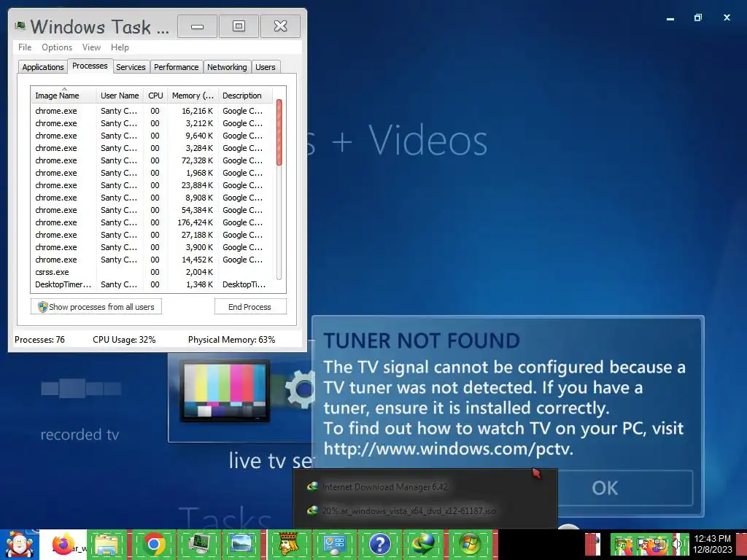Viewport: 747px width, 560px height.
Task: Open Windows Explorer folder taskbar icon
Action: coord(107,544)
